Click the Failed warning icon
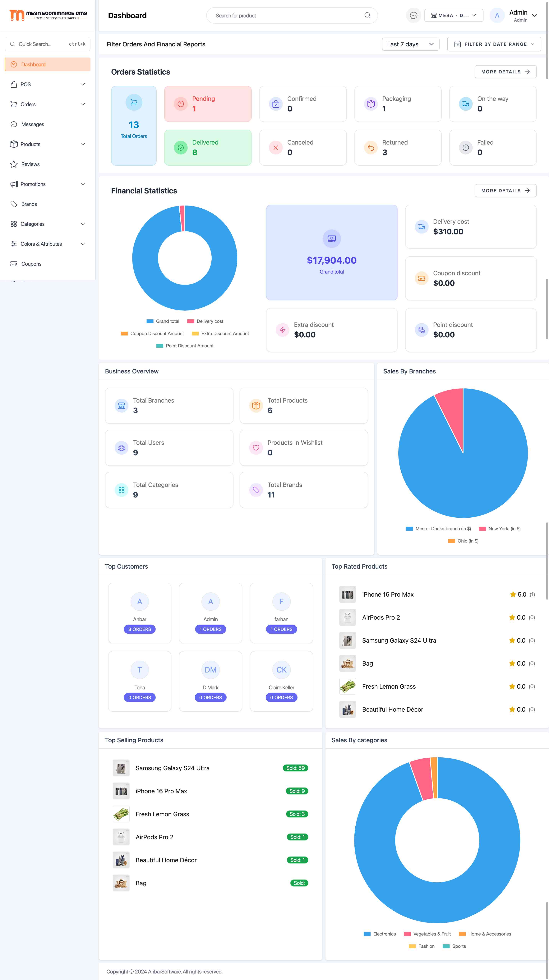 [x=466, y=148]
